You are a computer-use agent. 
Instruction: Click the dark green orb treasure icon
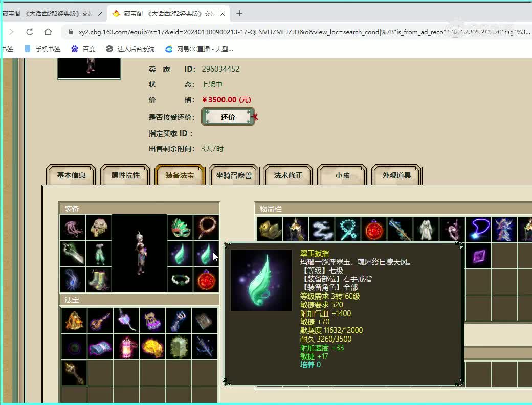pyautogui.click(x=74, y=347)
